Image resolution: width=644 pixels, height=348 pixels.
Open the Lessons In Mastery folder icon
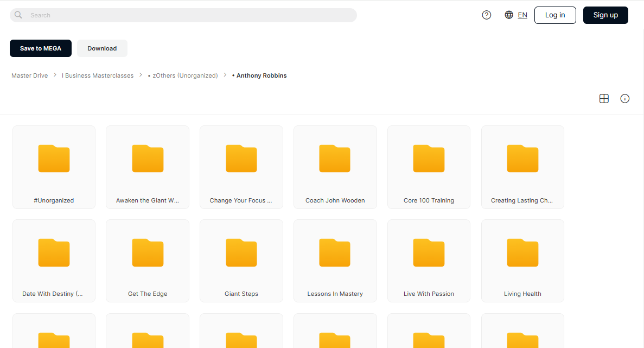335,252
